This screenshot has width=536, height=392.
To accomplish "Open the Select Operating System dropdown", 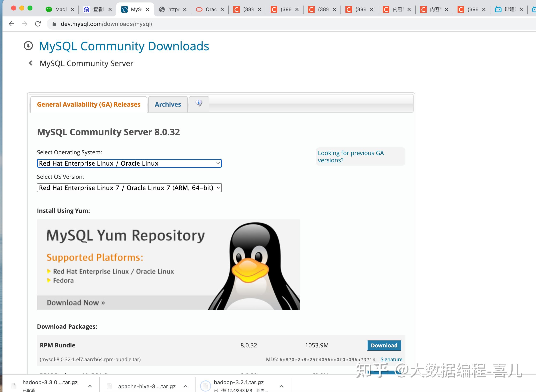I will pyautogui.click(x=129, y=163).
